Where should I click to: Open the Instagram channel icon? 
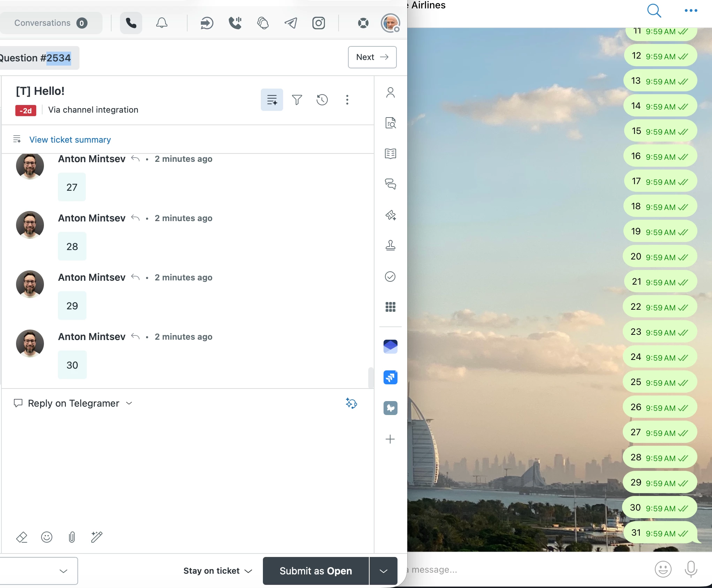(318, 23)
